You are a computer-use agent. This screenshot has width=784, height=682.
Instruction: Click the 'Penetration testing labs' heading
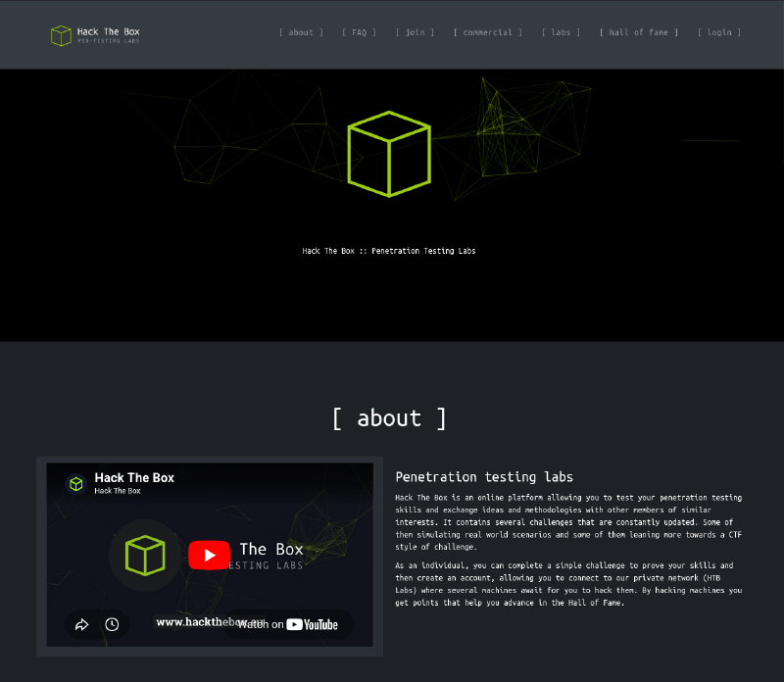coord(484,477)
